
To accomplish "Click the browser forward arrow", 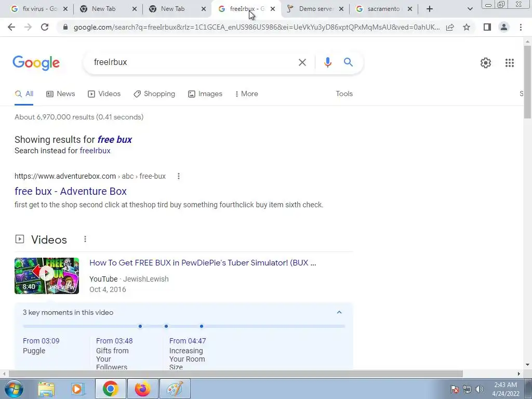I will 28,27.
